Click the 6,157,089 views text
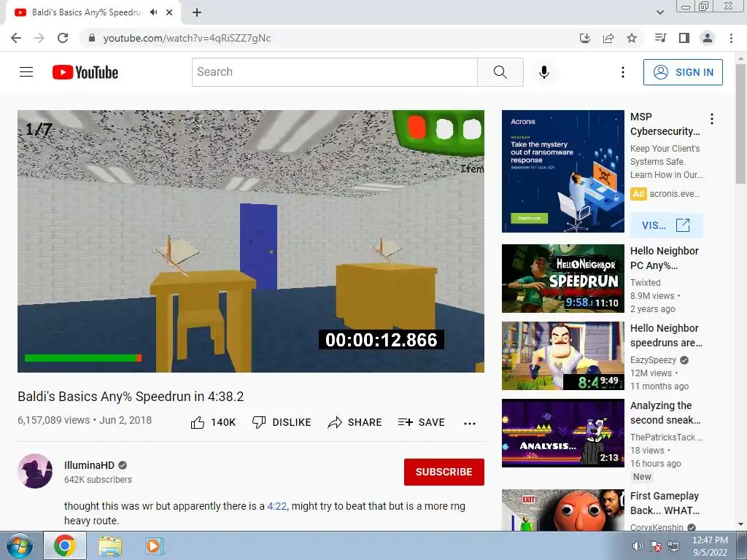This screenshot has width=747, height=560. pos(53,420)
